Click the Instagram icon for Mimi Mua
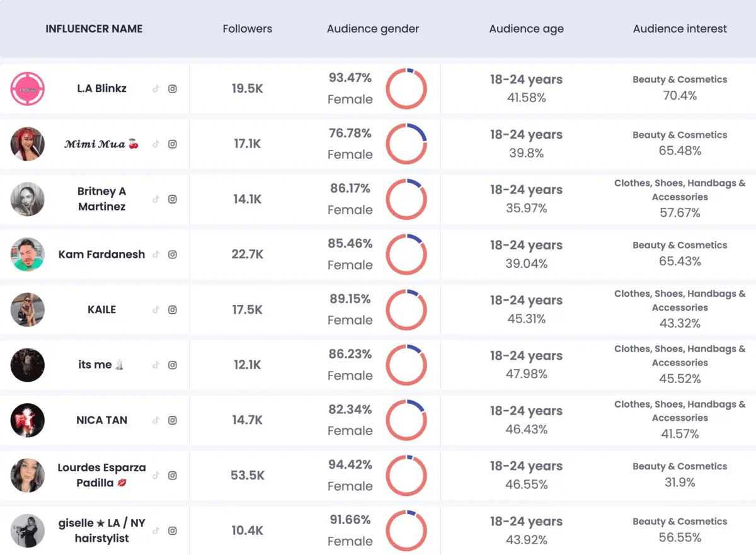 click(x=172, y=144)
